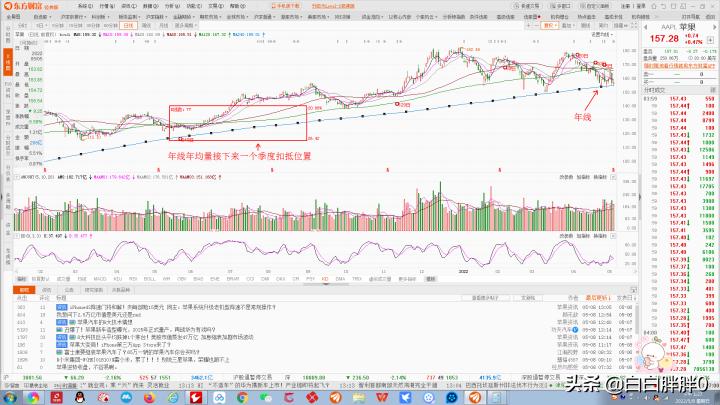
Task: Open the Baidu Netdisk cloud icon on taskbar
Action: click(219, 397)
